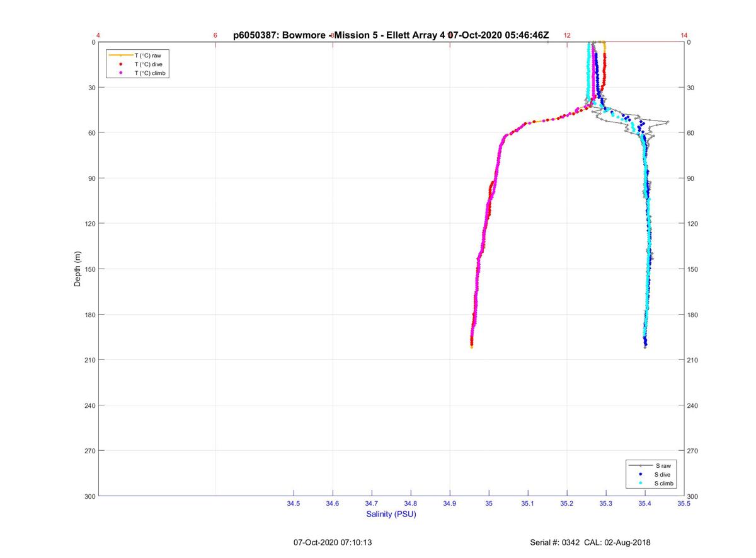Select the 34.7 salinity tick label
This screenshot has width=756, height=558.
point(372,504)
